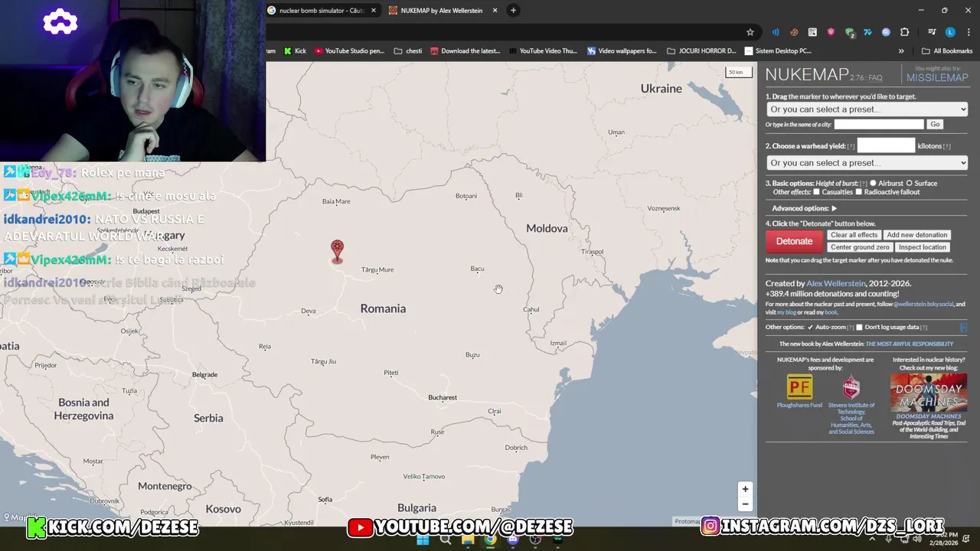Open the warhead yield preset dropdown
Screen dimensions: 980x551
[x=867, y=163]
